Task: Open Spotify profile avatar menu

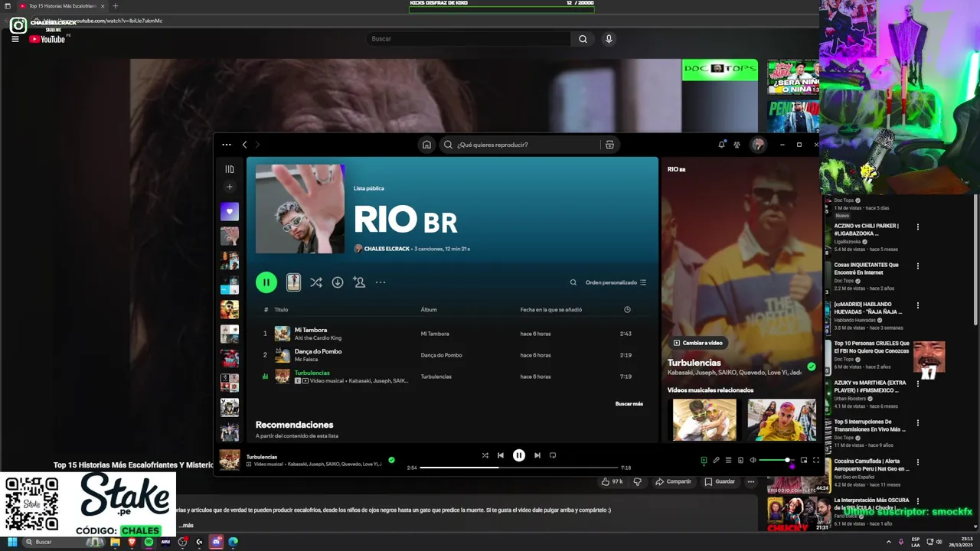Action: coord(758,145)
